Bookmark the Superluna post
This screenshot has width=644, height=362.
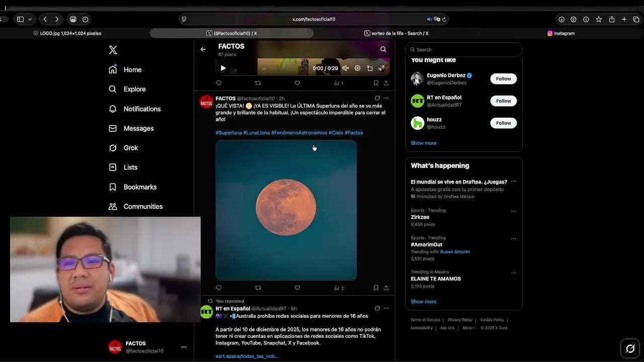[x=376, y=288]
